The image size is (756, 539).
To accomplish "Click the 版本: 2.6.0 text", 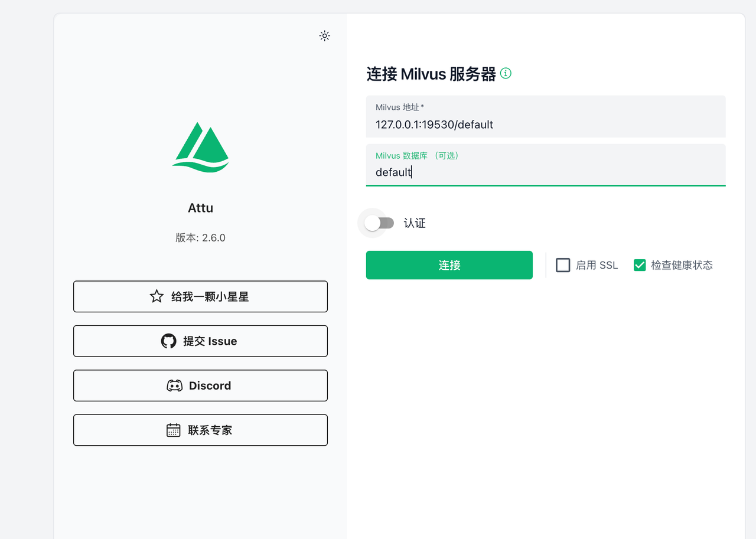I will click(x=200, y=238).
